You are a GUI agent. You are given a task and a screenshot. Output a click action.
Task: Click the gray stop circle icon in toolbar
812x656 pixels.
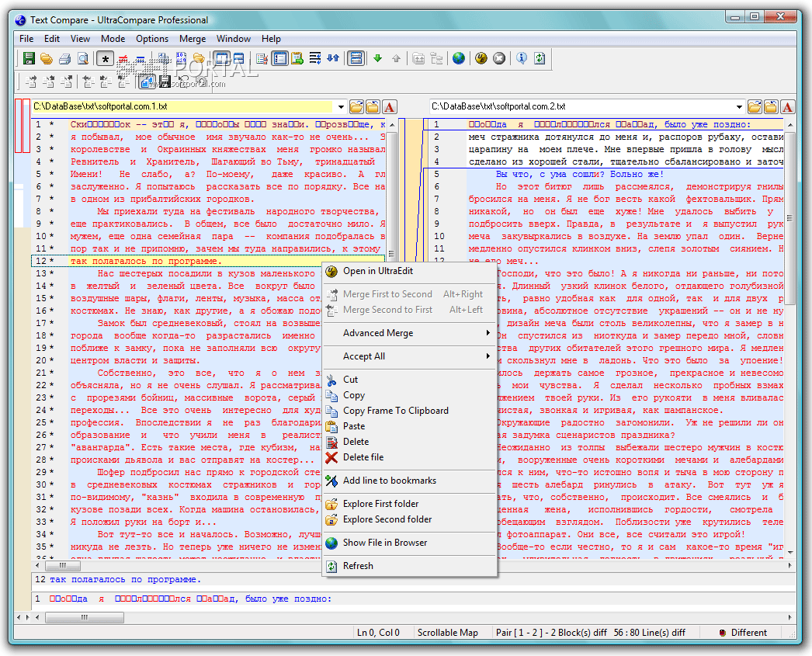tap(499, 58)
